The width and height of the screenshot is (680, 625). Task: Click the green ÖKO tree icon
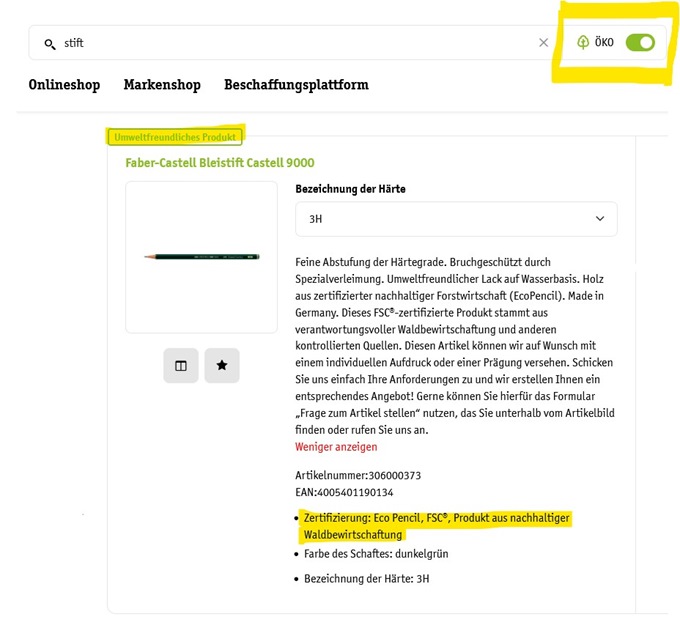tap(583, 42)
